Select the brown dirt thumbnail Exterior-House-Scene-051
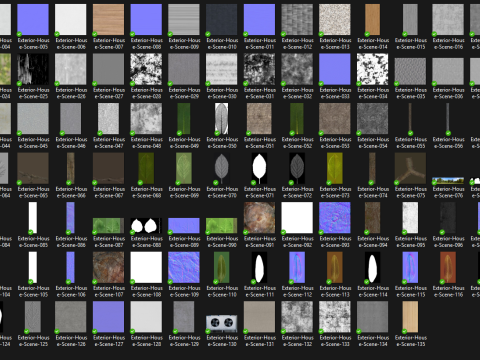Screen dimensions: 480x360 point(259,119)
